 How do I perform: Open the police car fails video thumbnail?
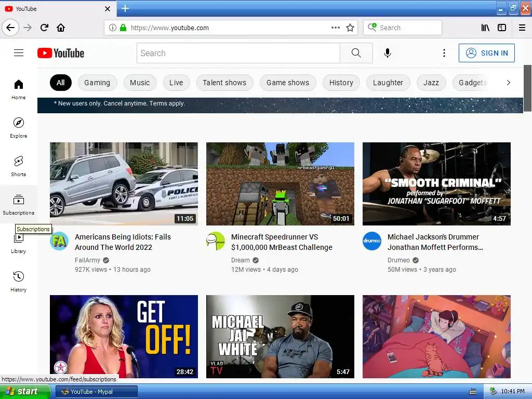click(124, 183)
